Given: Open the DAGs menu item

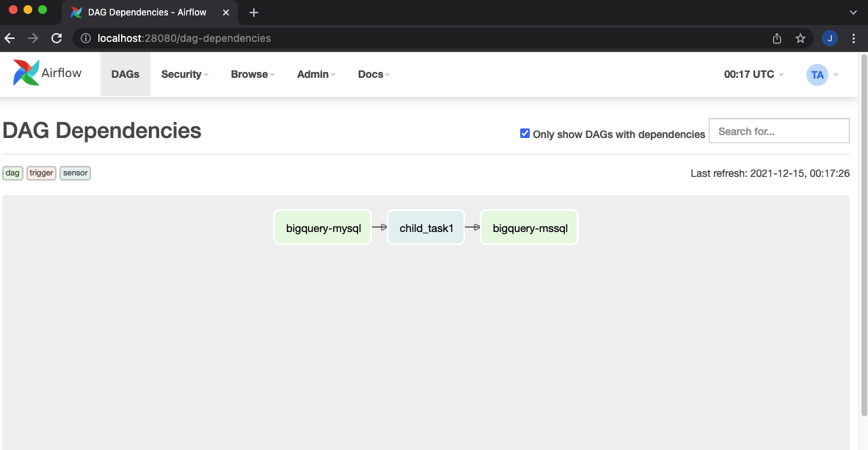Looking at the screenshot, I should click(x=125, y=74).
